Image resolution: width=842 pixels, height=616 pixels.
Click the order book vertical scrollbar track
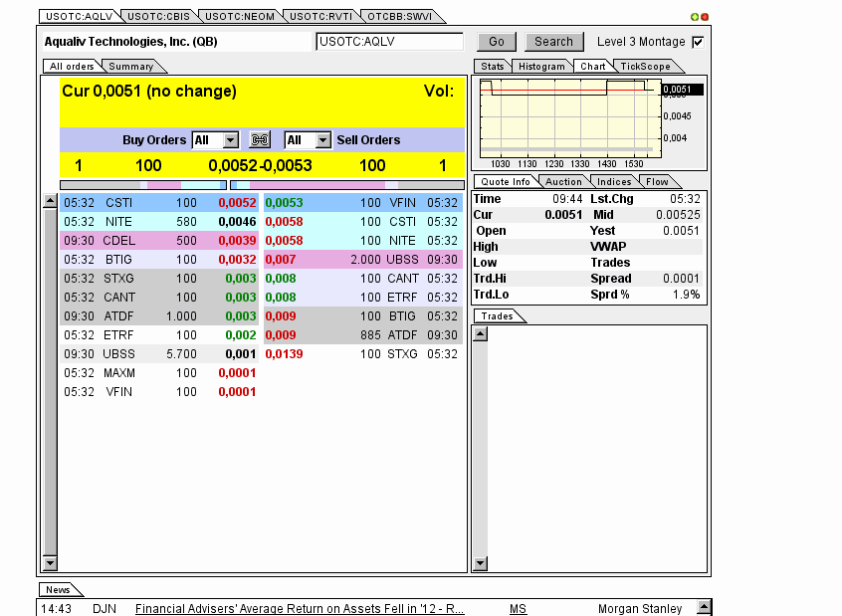[50, 381]
